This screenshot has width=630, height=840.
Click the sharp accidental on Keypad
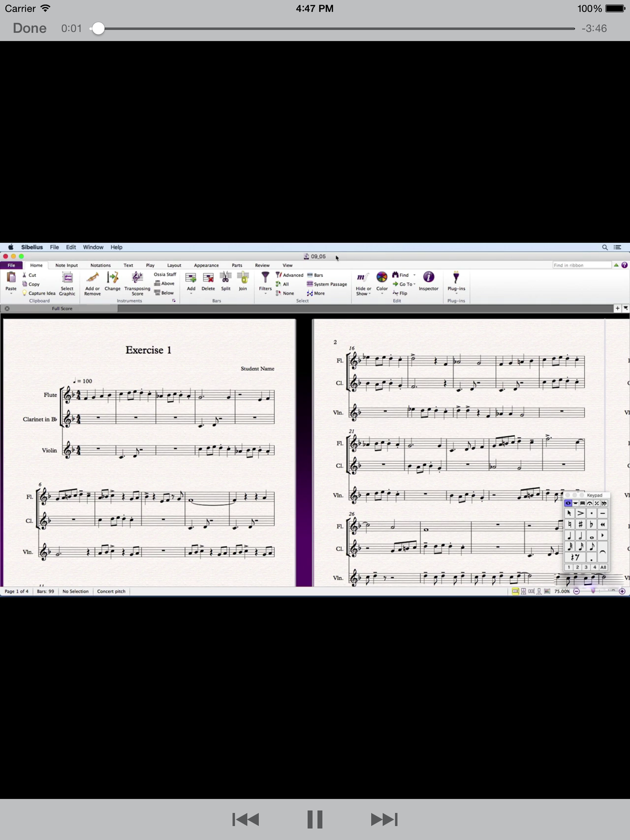[580, 525]
